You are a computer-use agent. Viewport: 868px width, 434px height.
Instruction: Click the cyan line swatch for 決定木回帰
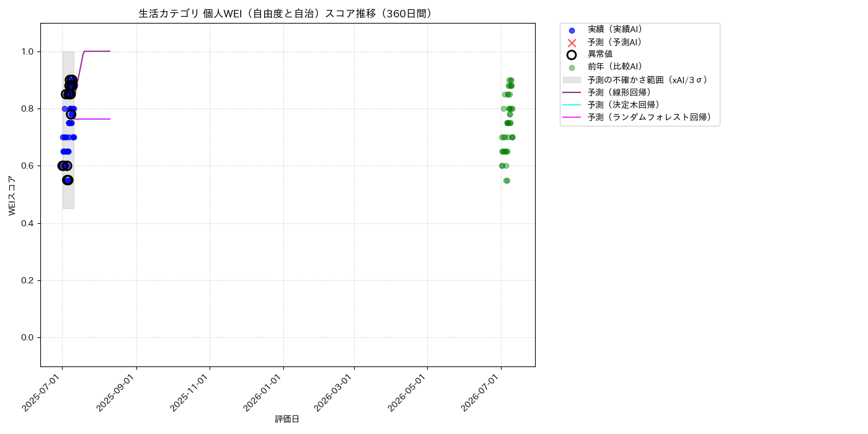572,105
